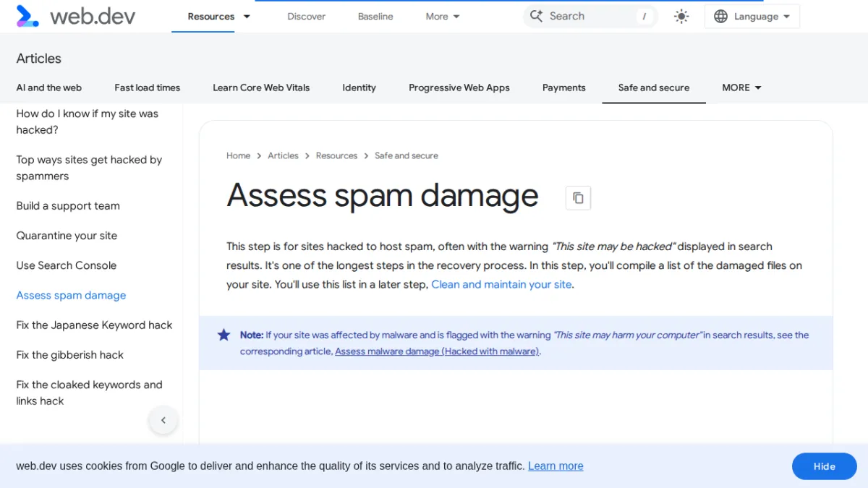The image size is (868, 488).
Task: Click the web.dev logo
Action: [76, 16]
